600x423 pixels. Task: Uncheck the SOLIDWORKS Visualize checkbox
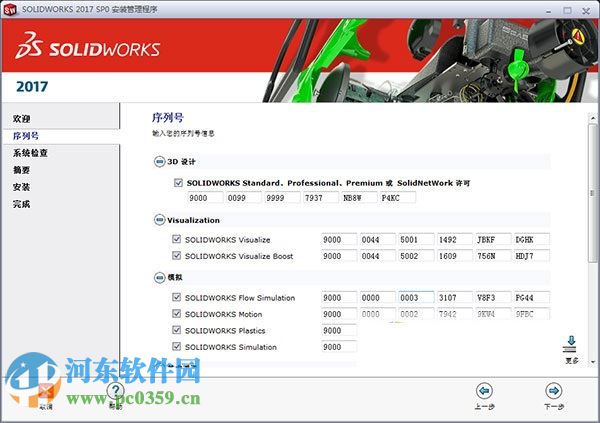pyautogui.click(x=176, y=239)
